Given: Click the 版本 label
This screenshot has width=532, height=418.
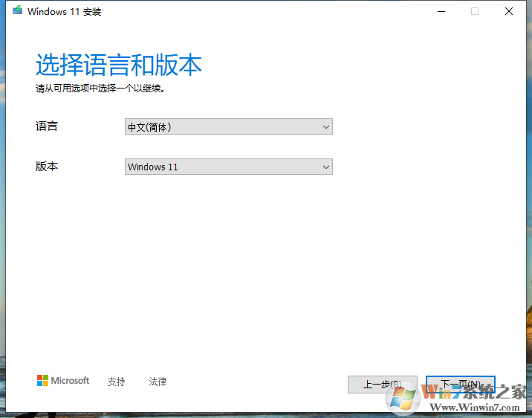Looking at the screenshot, I should click(x=47, y=167).
